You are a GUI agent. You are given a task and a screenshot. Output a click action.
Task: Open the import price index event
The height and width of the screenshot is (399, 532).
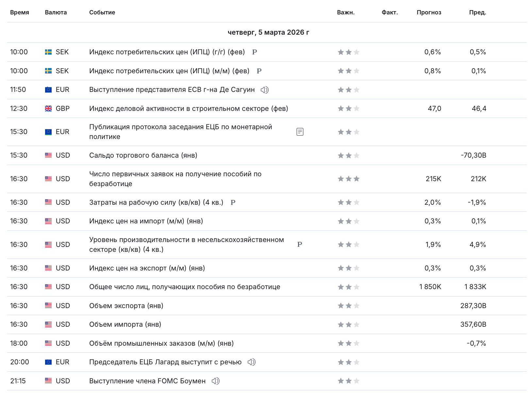[146, 221]
